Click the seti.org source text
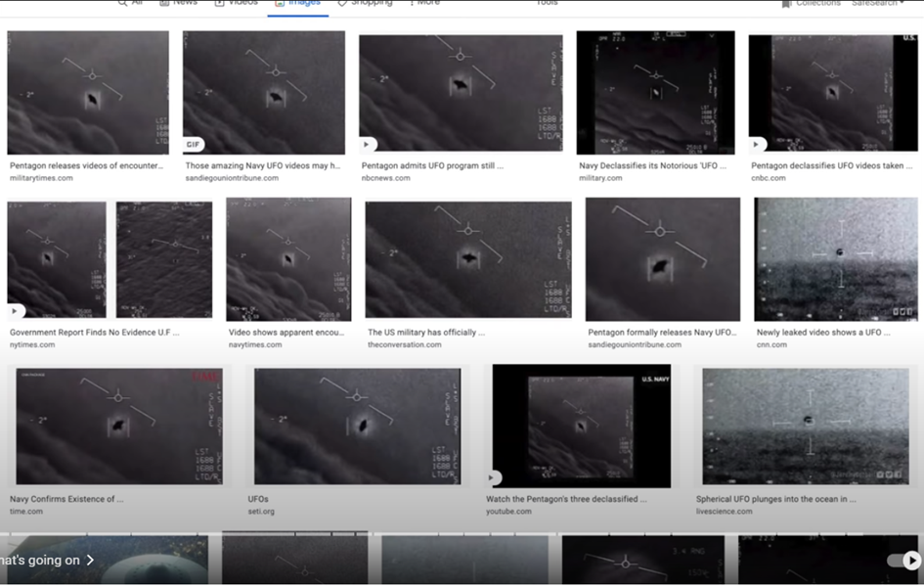Screen dimensions: 924x586 pos(261,512)
